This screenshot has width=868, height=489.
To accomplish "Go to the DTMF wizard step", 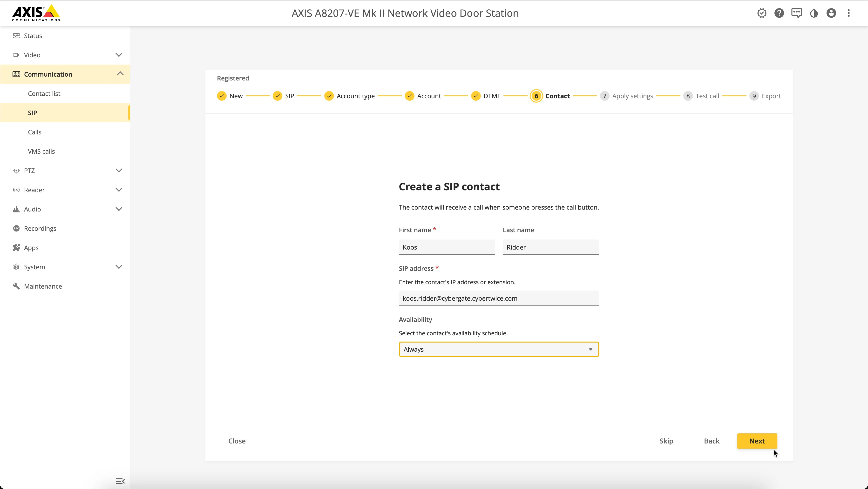I will click(x=486, y=96).
